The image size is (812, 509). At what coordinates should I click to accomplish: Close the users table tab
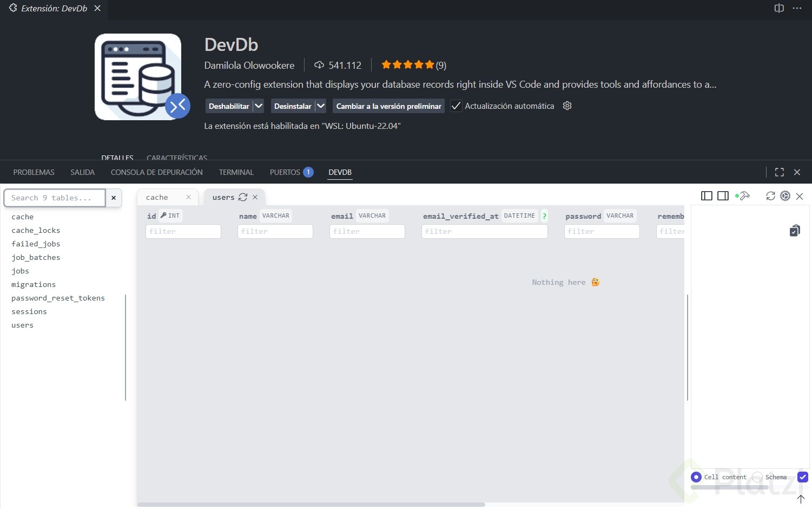click(255, 197)
